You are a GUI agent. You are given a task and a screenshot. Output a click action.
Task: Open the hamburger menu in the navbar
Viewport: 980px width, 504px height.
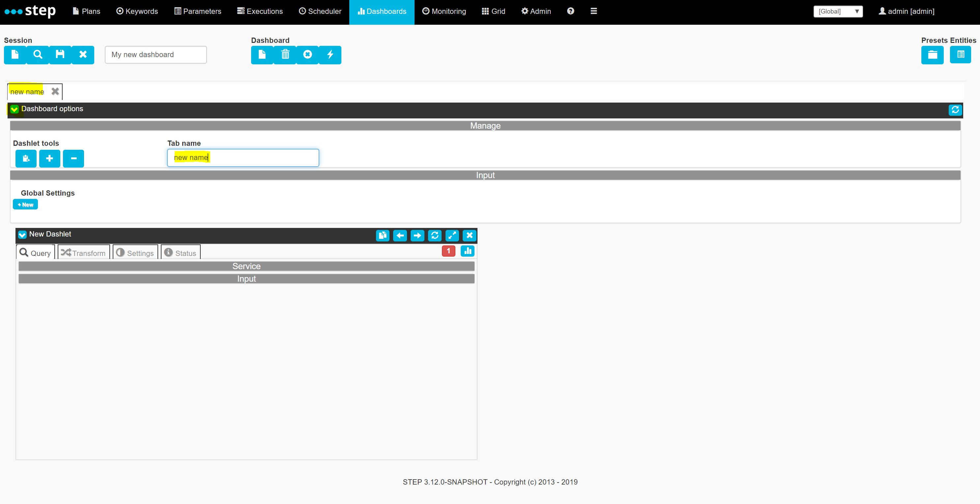coord(593,11)
